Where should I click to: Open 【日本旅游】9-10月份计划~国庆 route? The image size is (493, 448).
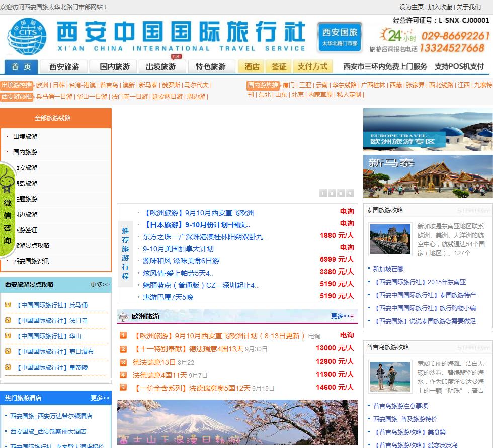click(197, 225)
